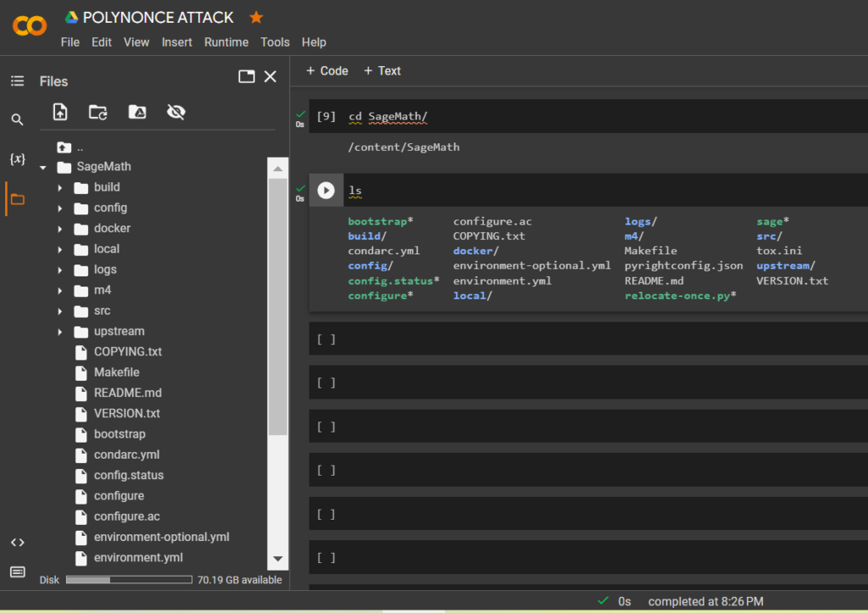Expand the m4 folder arrow
This screenshot has height=613, width=868.
click(x=60, y=291)
